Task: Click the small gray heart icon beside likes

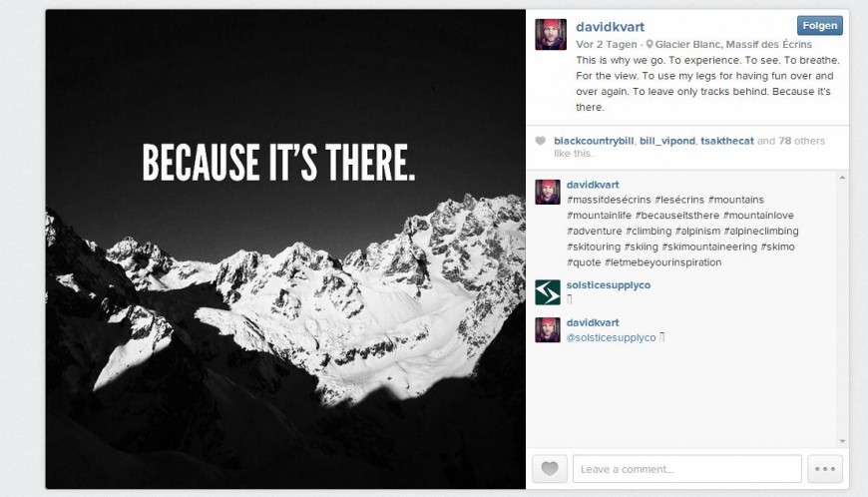Action: (x=541, y=141)
